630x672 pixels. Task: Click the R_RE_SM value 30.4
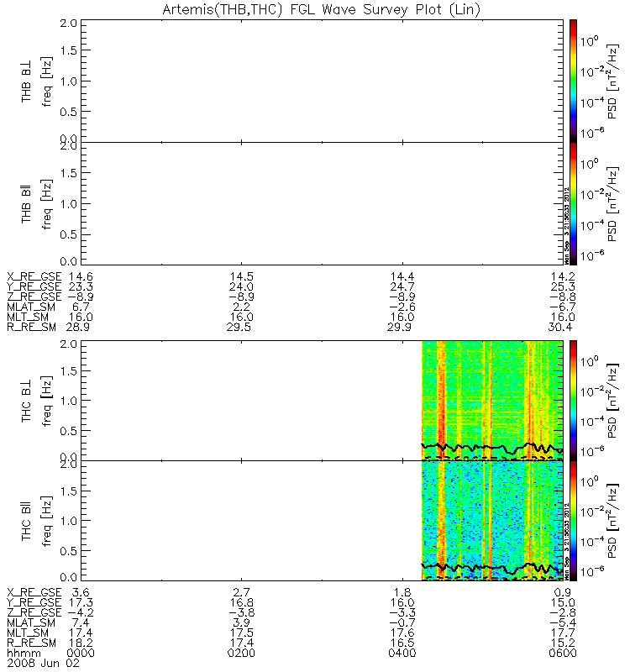tap(559, 328)
